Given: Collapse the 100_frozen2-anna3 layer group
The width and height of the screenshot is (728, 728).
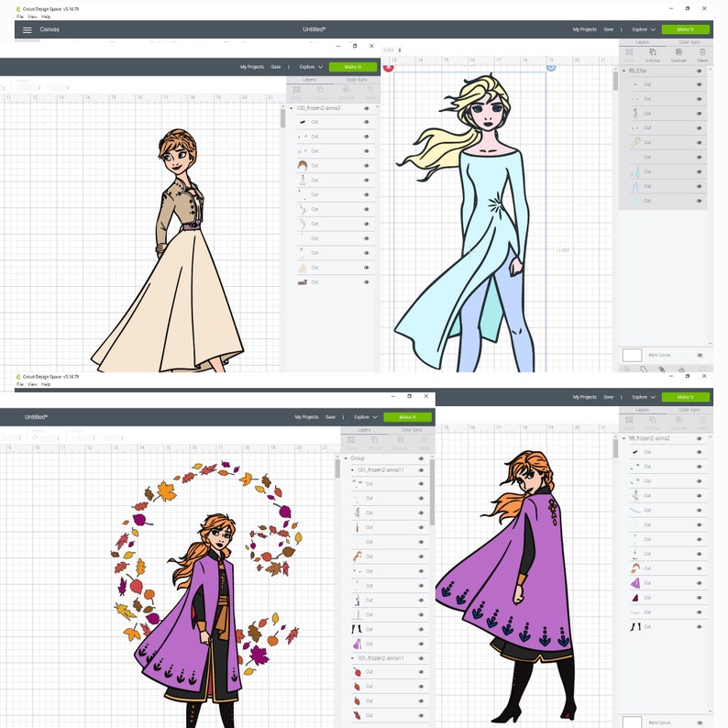Looking at the screenshot, I should point(292,107).
